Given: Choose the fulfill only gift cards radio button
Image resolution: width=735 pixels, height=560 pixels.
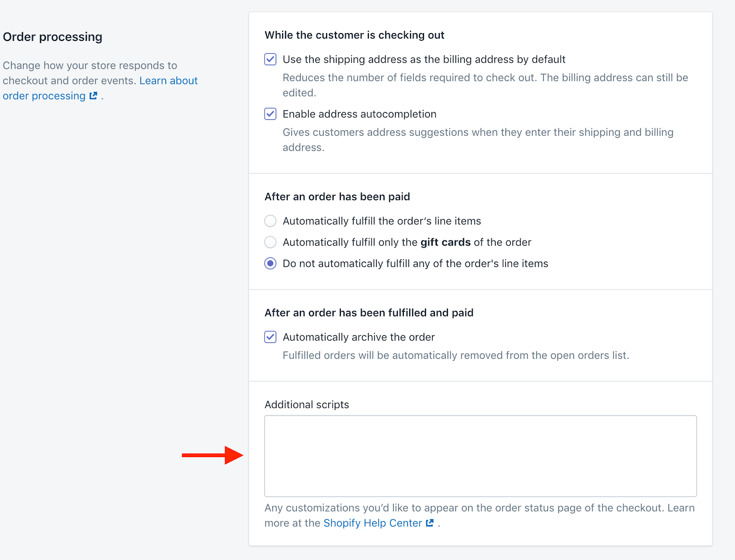Looking at the screenshot, I should click(x=270, y=242).
